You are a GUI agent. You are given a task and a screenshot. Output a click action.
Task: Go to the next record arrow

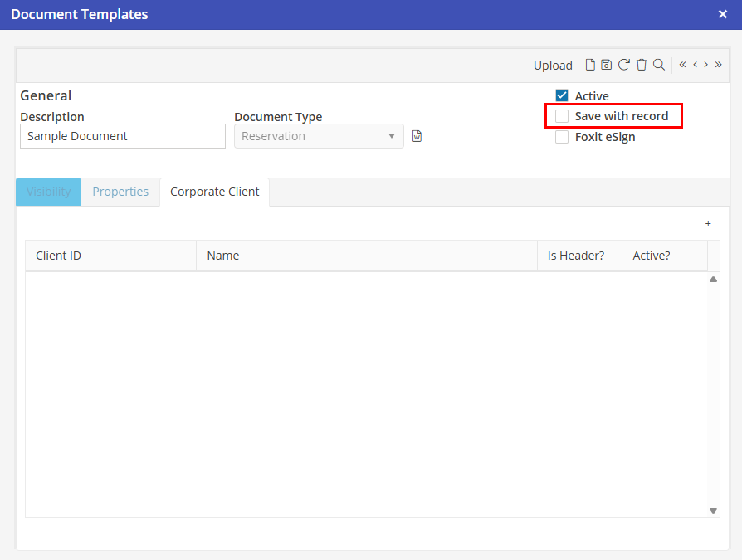pos(705,65)
